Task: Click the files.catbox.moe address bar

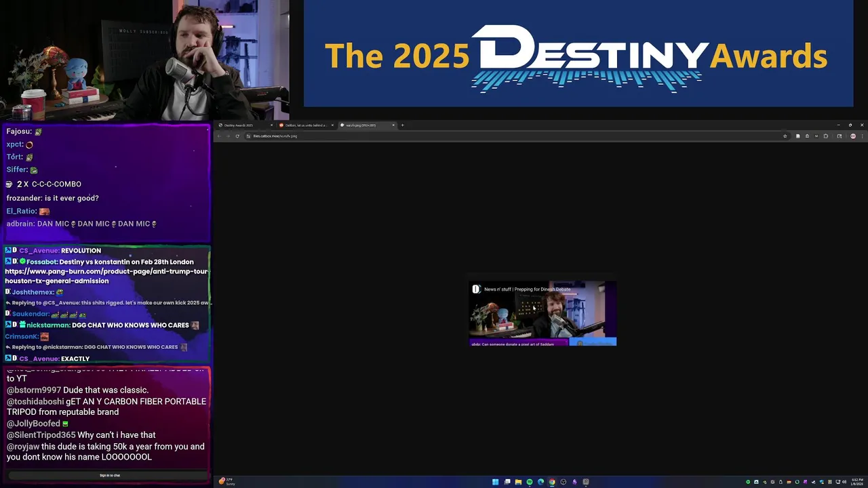Action: coord(515,136)
